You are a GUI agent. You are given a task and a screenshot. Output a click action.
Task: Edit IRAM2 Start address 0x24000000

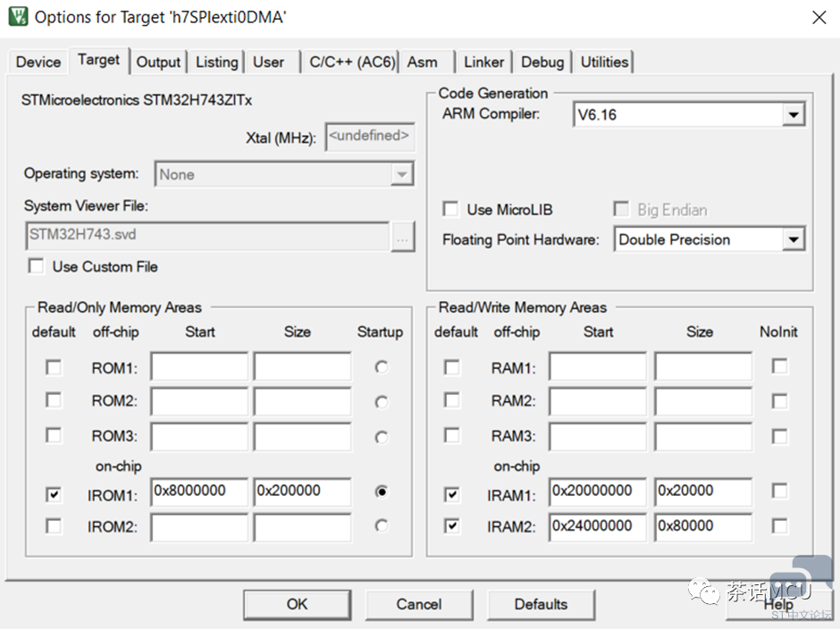pyautogui.click(x=598, y=527)
